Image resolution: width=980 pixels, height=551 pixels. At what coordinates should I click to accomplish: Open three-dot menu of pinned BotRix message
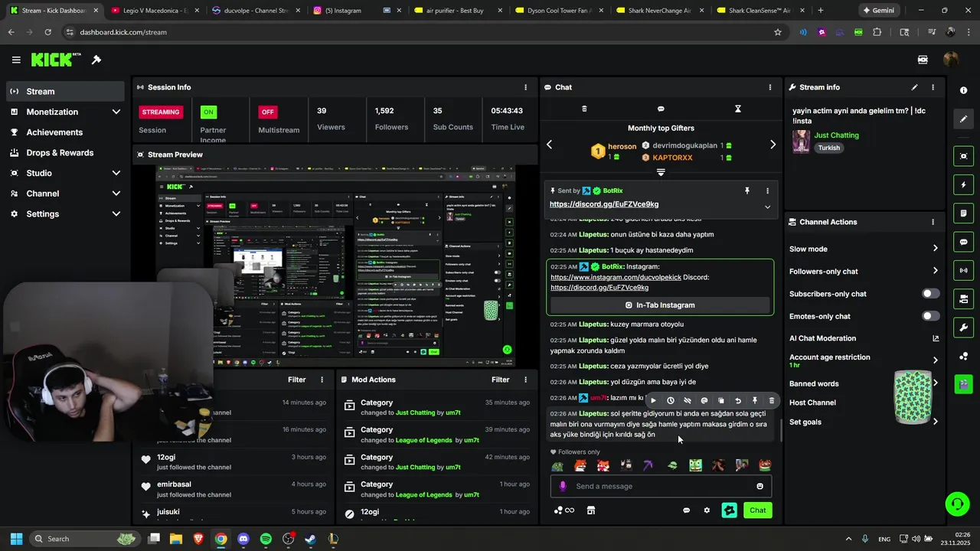(x=767, y=191)
